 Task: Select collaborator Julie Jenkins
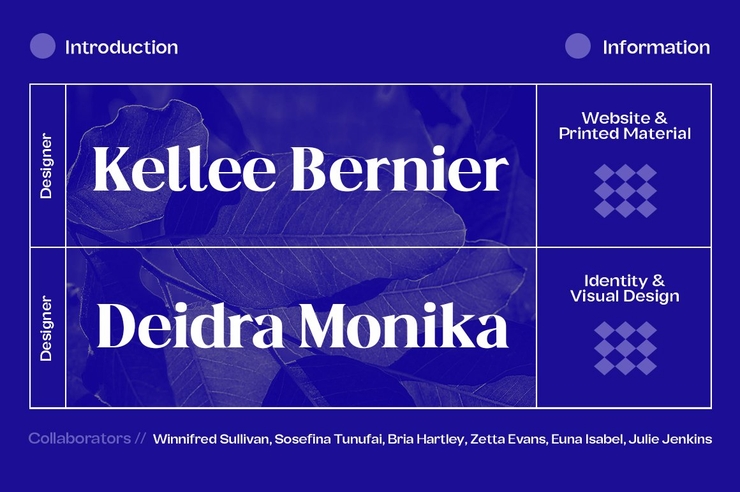point(670,439)
